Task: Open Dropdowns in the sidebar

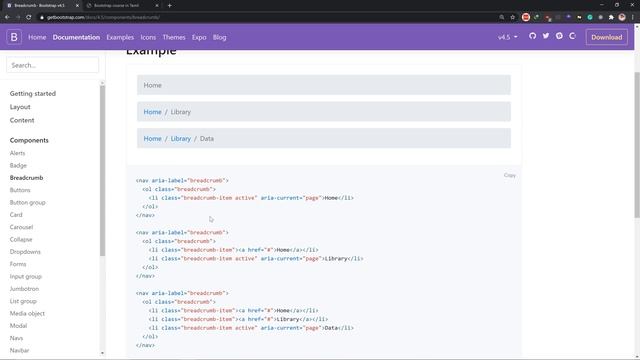Action: tap(25, 252)
